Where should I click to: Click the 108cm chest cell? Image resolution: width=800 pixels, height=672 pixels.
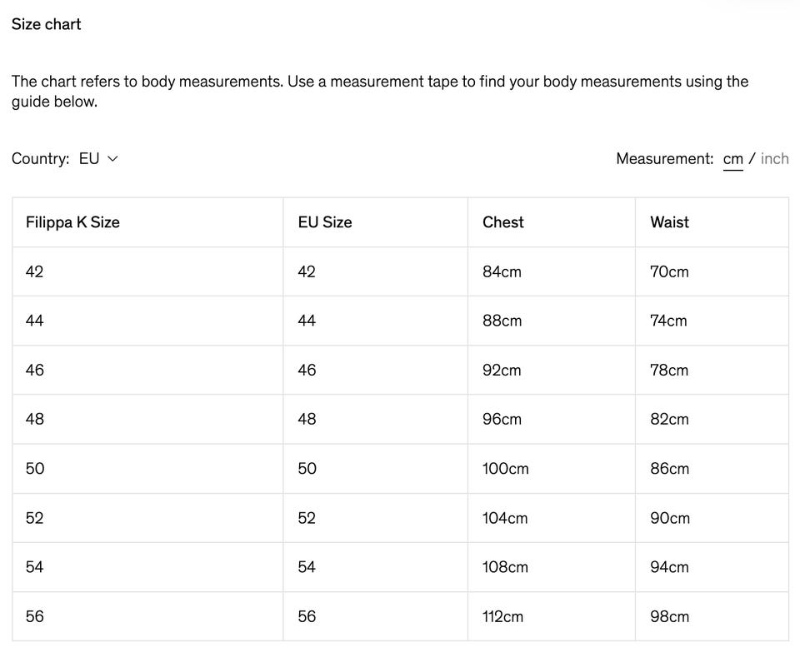click(x=505, y=568)
